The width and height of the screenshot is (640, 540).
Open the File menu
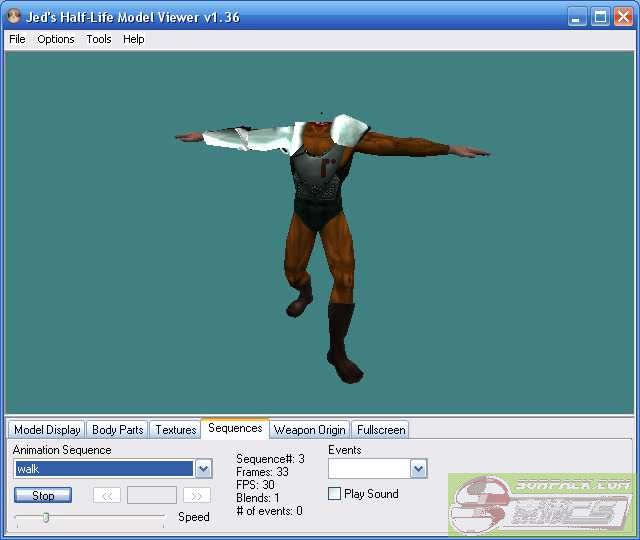pos(17,39)
